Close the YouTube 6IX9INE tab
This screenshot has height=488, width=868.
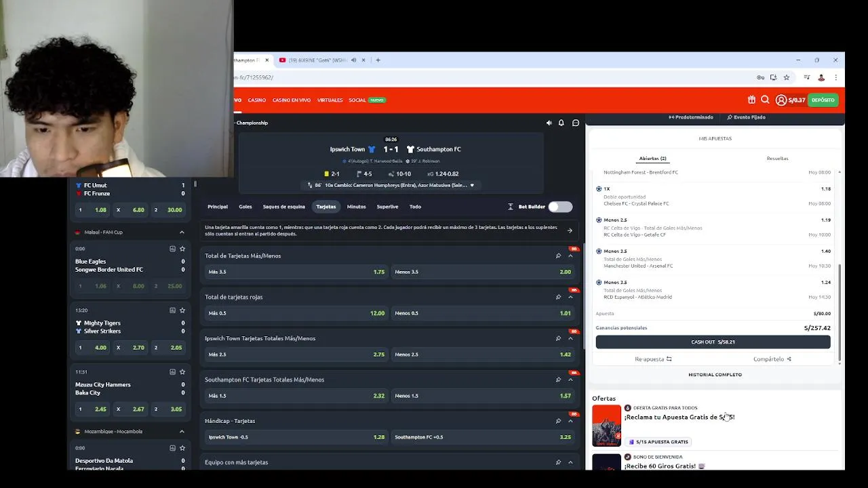click(363, 60)
